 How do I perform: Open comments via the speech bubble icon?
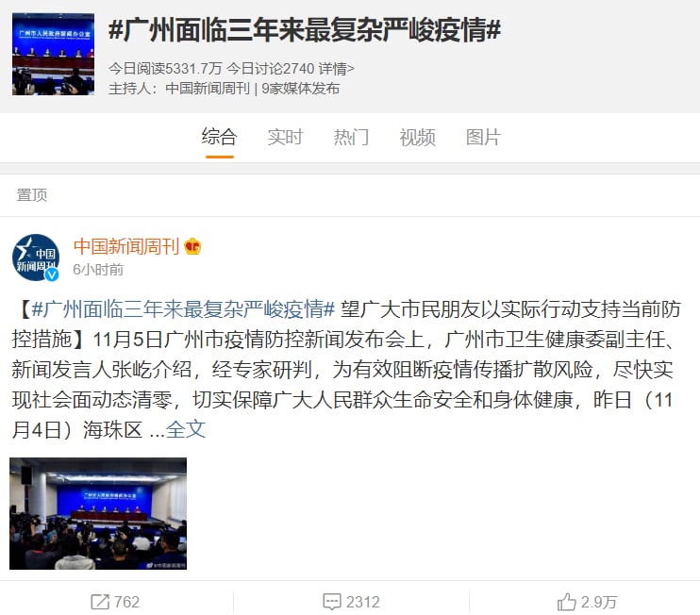click(x=332, y=601)
